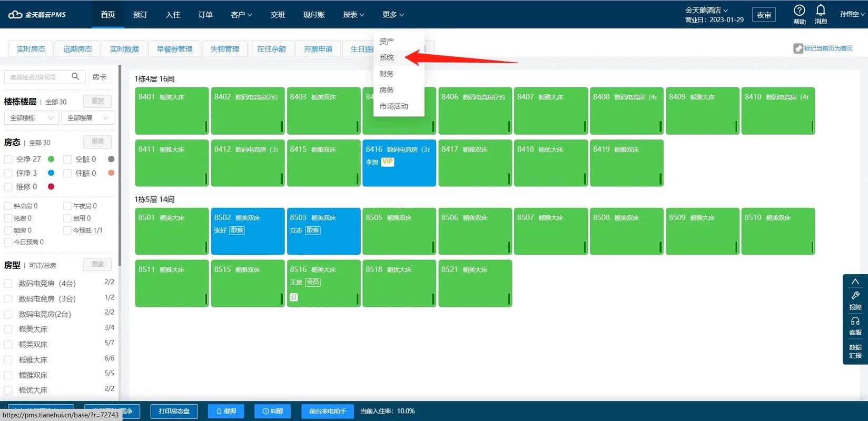Open the 预订 page in the top navigation
868x421 pixels.
point(140,15)
